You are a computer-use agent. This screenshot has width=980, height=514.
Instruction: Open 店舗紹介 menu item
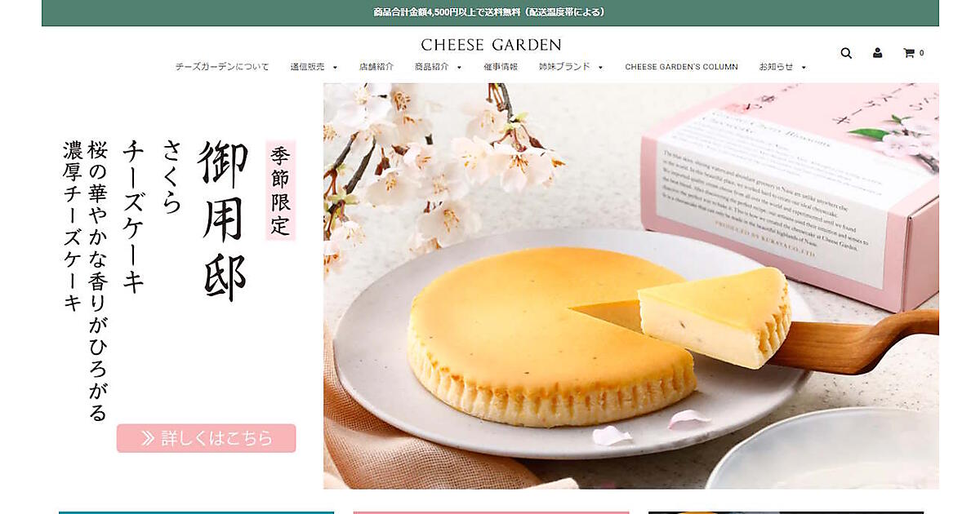click(376, 67)
